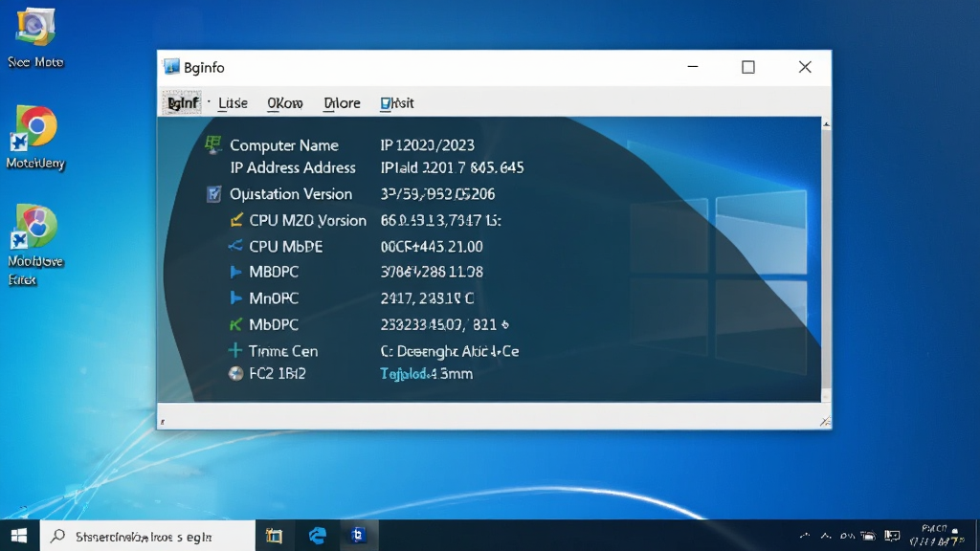Screen dimensions: 980x551
Task: Open the Ehsit menu
Action: point(397,103)
